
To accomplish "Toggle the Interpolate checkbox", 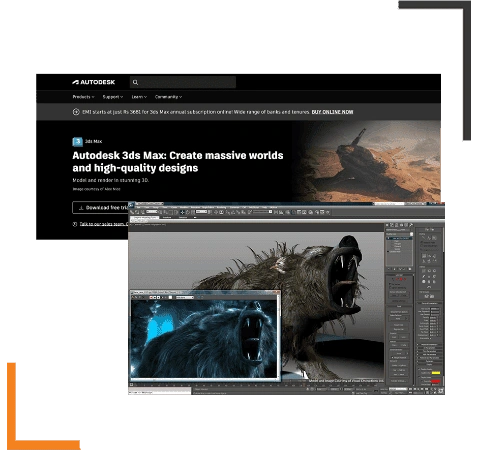I will pos(430,338).
